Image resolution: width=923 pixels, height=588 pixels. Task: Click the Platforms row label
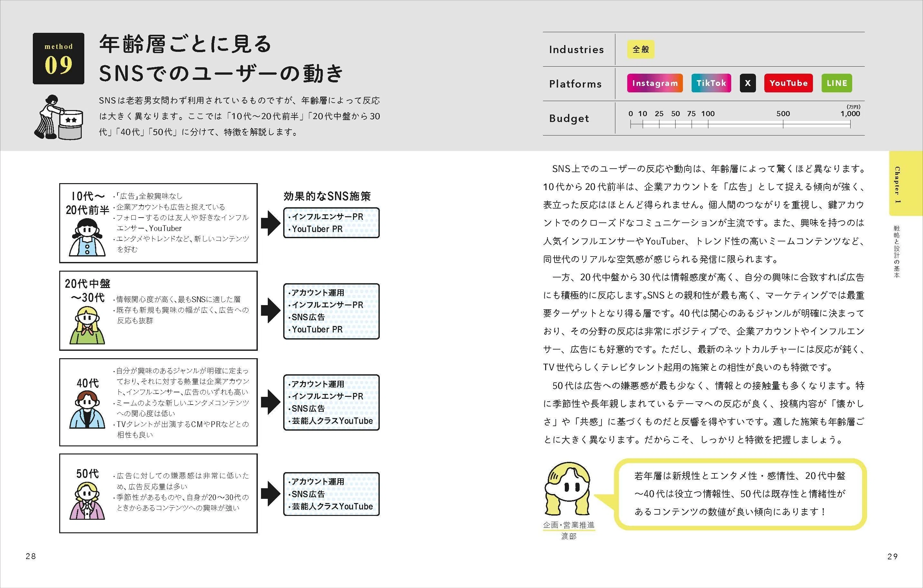(575, 84)
